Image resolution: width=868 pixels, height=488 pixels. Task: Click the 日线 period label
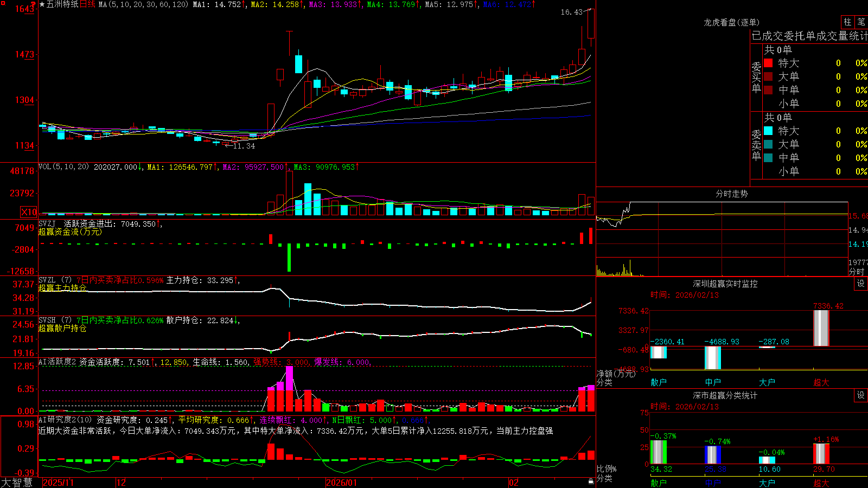point(87,4)
